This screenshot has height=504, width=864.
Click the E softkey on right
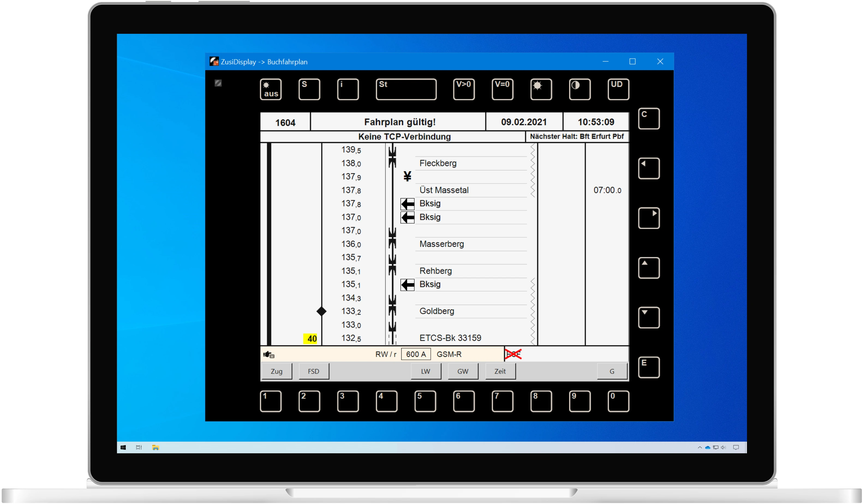coord(649,367)
